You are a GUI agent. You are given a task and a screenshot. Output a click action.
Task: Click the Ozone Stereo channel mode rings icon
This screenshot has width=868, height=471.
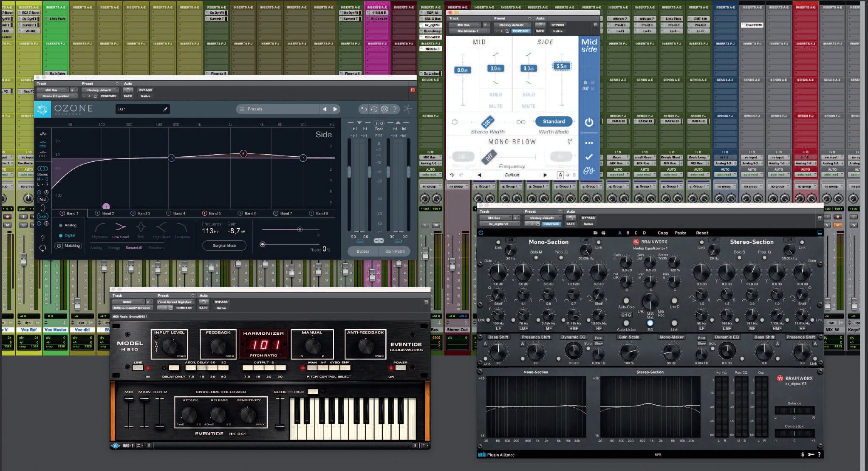[x=42, y=169]
